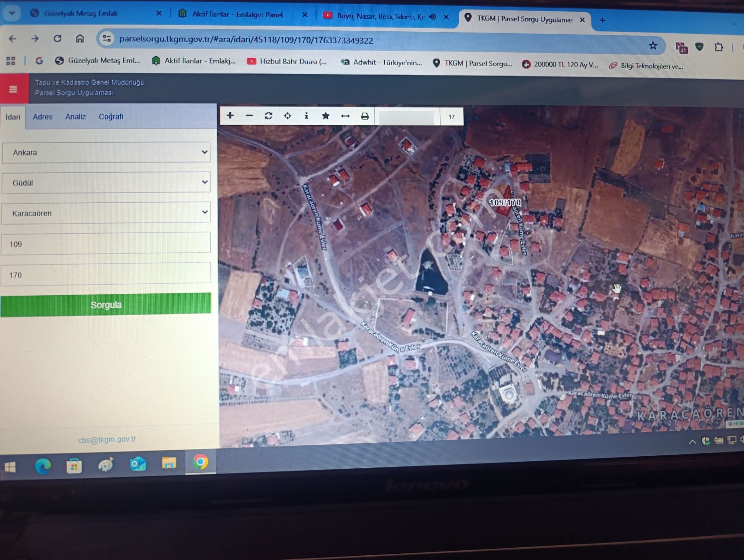
Task: Open File Explorer from the taskbar
Action: pos(169,463)
